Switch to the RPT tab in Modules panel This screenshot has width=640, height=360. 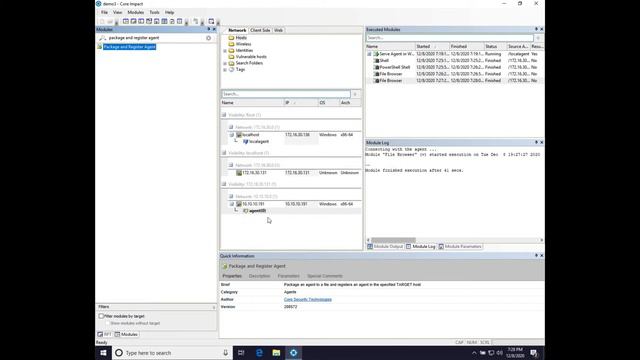click(x=104, y=334)
